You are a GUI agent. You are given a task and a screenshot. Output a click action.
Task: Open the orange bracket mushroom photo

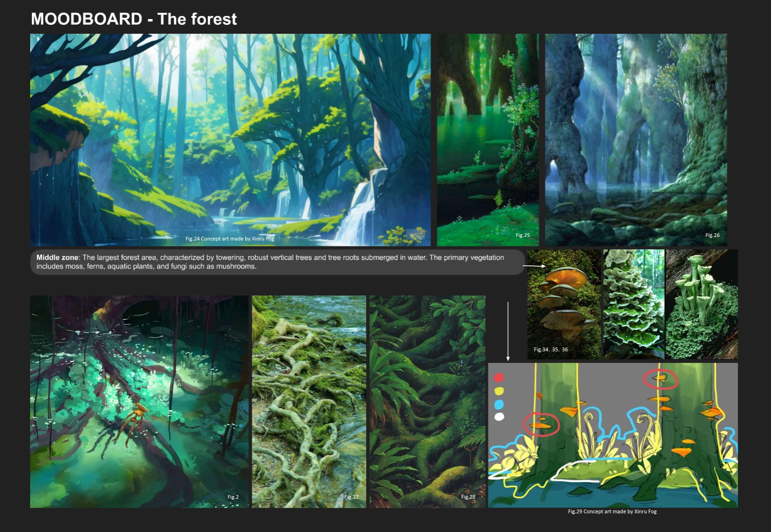point(564,304)
